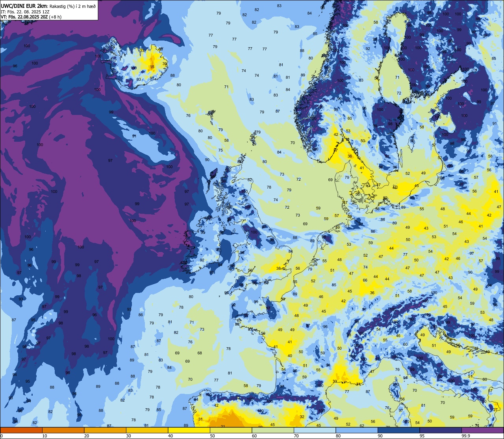Click the purple 99.9+ legend color segment
Screen dimensions: 504x439
point(482,430)
